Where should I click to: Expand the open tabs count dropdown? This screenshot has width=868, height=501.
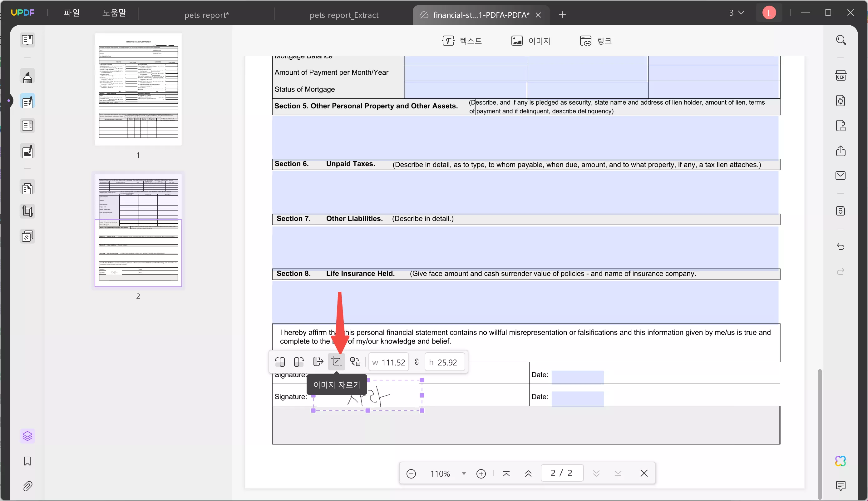tap(737, 13)
